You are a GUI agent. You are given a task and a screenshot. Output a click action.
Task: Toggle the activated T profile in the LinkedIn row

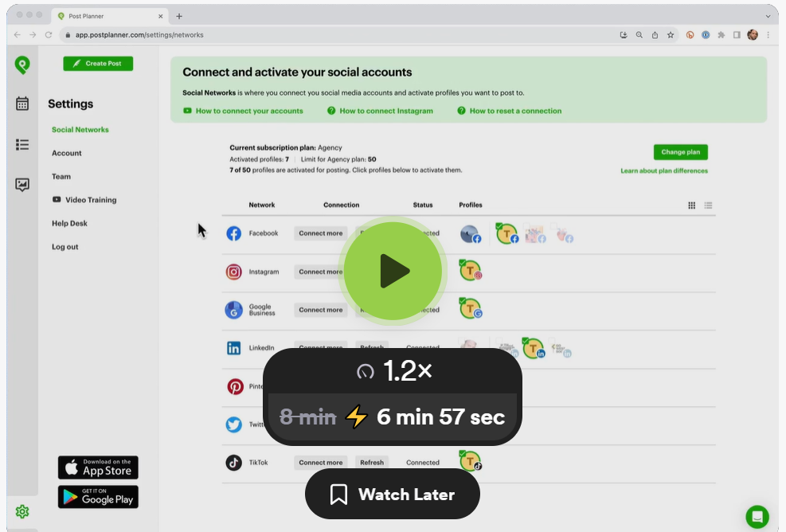tap(534, 347)
